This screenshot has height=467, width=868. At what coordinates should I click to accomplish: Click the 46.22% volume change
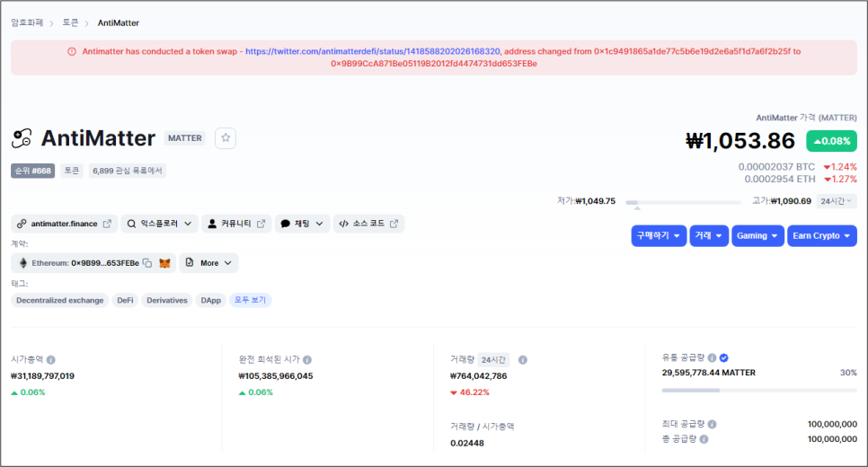tap(470, 392)
